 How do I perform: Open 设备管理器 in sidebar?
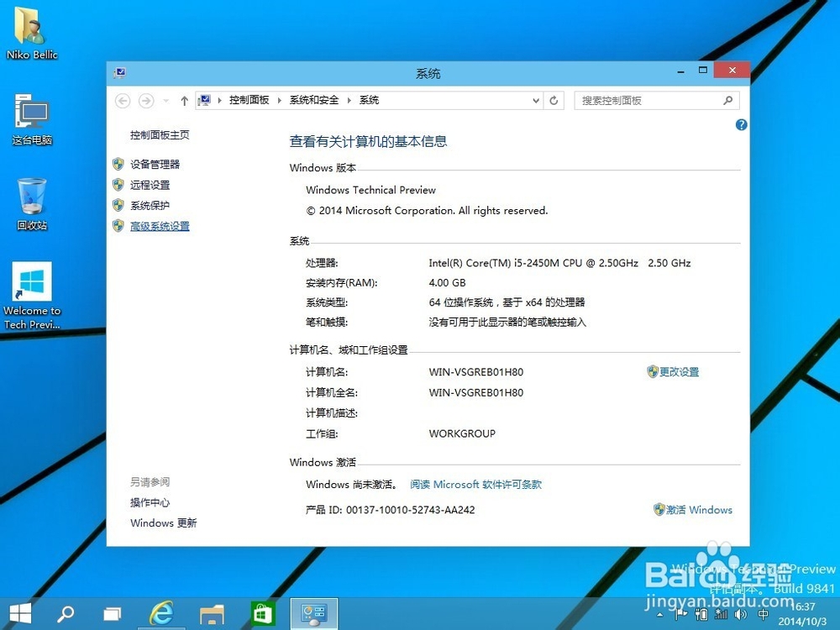pyautogui.click(x=155, y=165)
